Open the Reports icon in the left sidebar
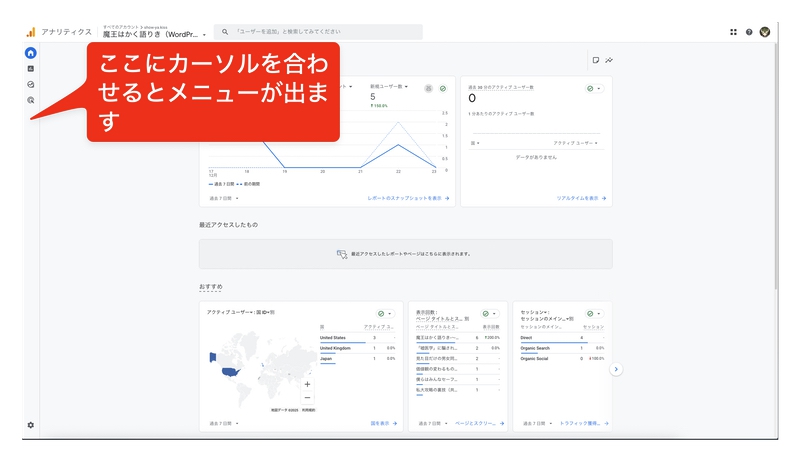Image resolution: width=800 pixels, height=462 pixels. point(31,68)
